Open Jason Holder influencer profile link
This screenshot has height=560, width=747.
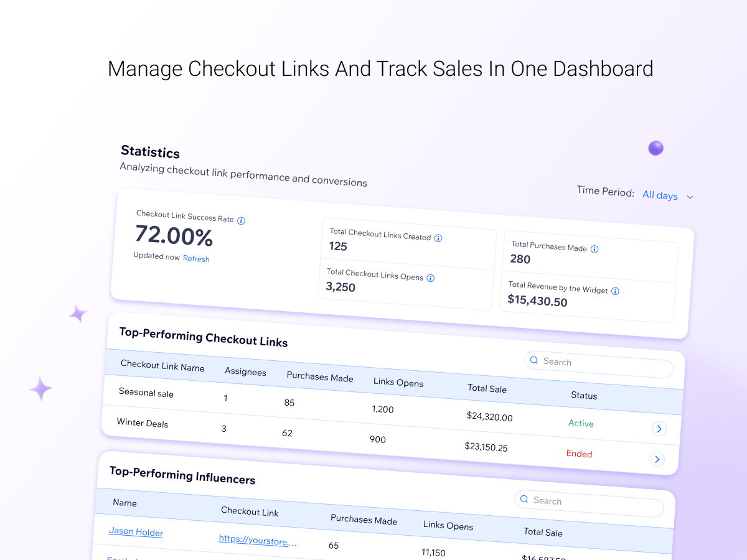click(x=136, y=532)
